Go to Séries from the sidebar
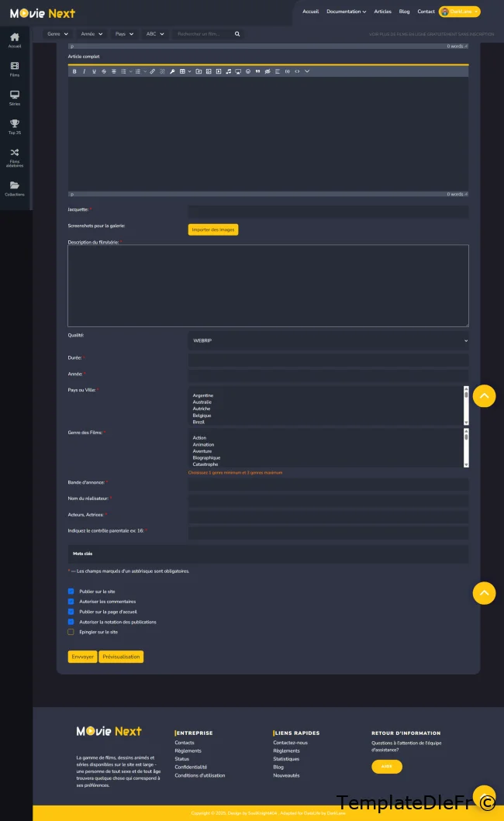 pos(15,97)
